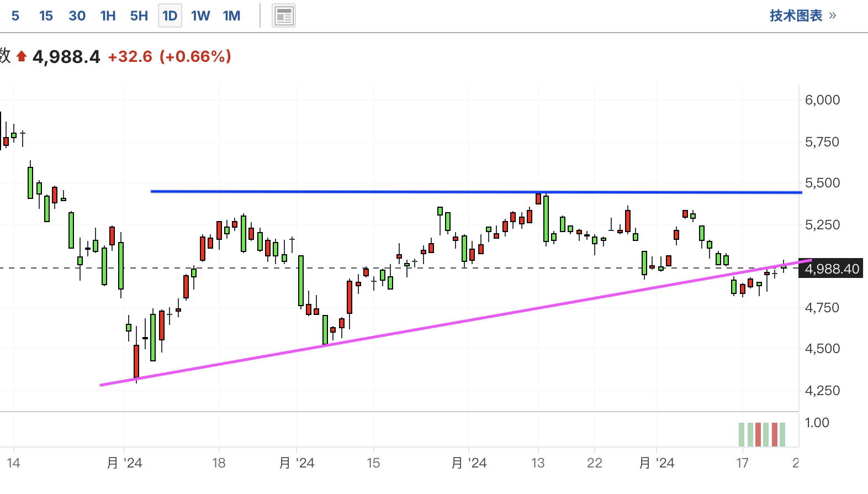Click the 1.00 volume axis label

[817, 423]
